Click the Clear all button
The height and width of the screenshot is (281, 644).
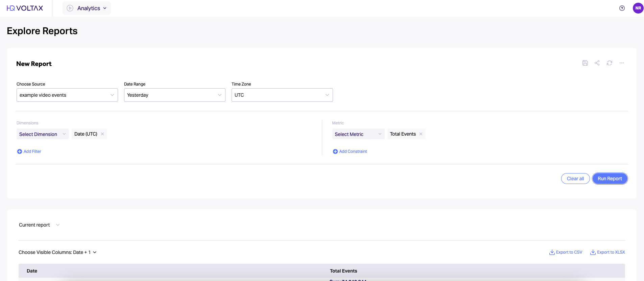(x=575, y=179)
